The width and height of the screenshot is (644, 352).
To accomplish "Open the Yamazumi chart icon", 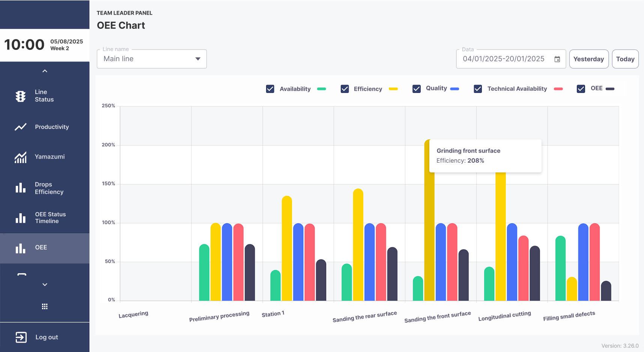I will coord(21,157).
